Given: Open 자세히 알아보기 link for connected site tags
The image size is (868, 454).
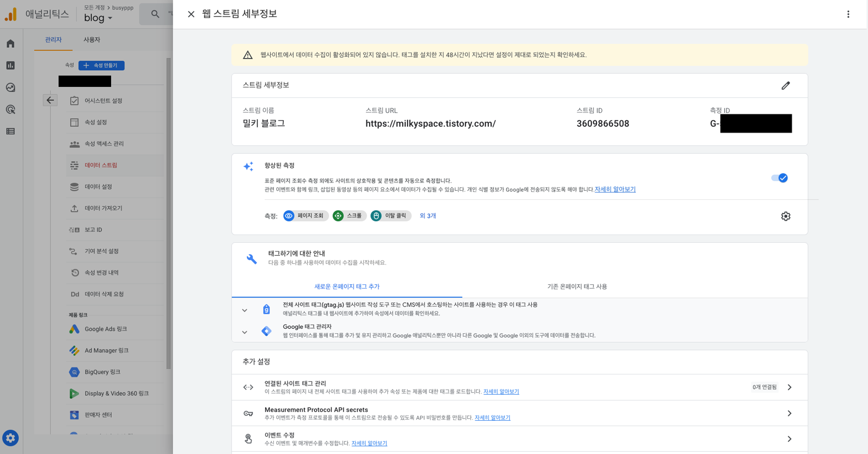Looking at the screenshot, I should [501, 391].
